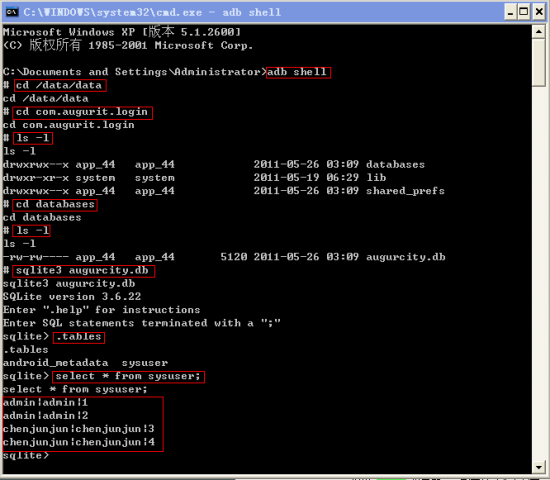The width and height of the screenshot is (550, 480).
Task: Click the highlighted 'cd /data/data' command
Action: (x=60, y=85)
